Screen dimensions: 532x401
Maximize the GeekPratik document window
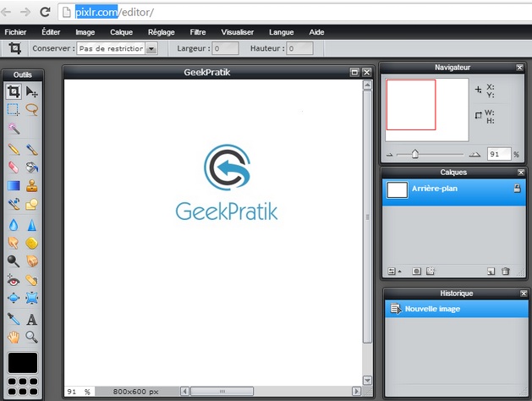point(354,72)
